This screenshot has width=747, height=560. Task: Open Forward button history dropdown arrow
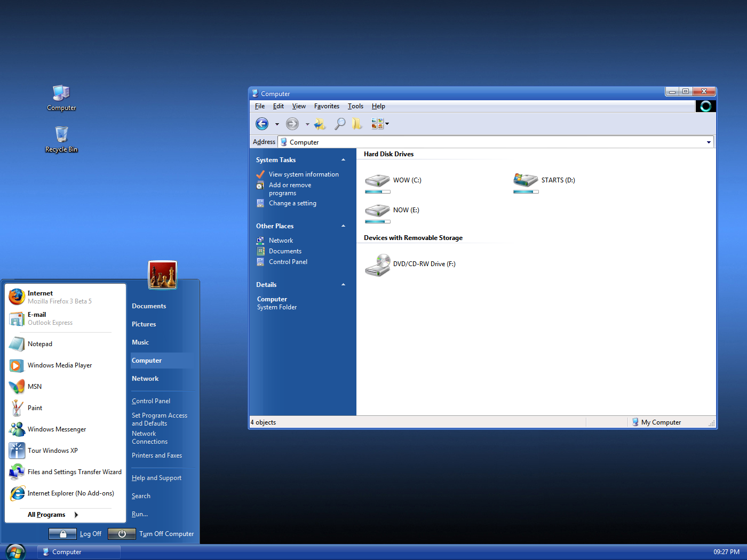point(307,124)
